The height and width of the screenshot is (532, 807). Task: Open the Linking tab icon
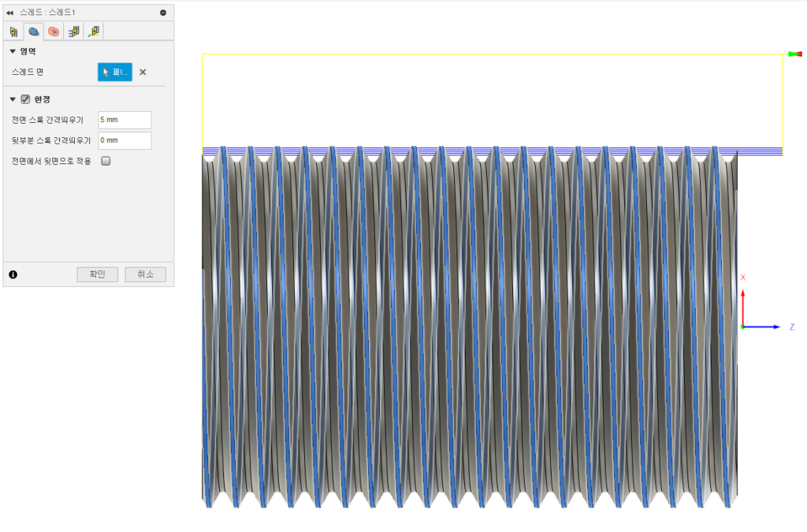(x=94, y=32)
